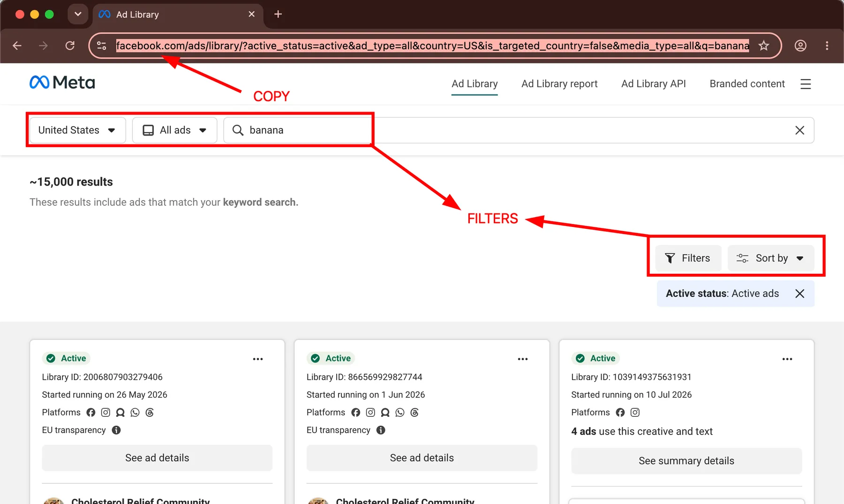
Task: Click Facebook platform icon on third card
Action: [620, 413]
